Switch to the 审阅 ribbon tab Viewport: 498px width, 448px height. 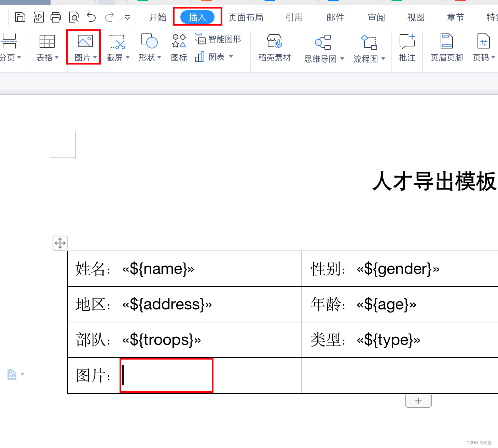pos(376,17)
